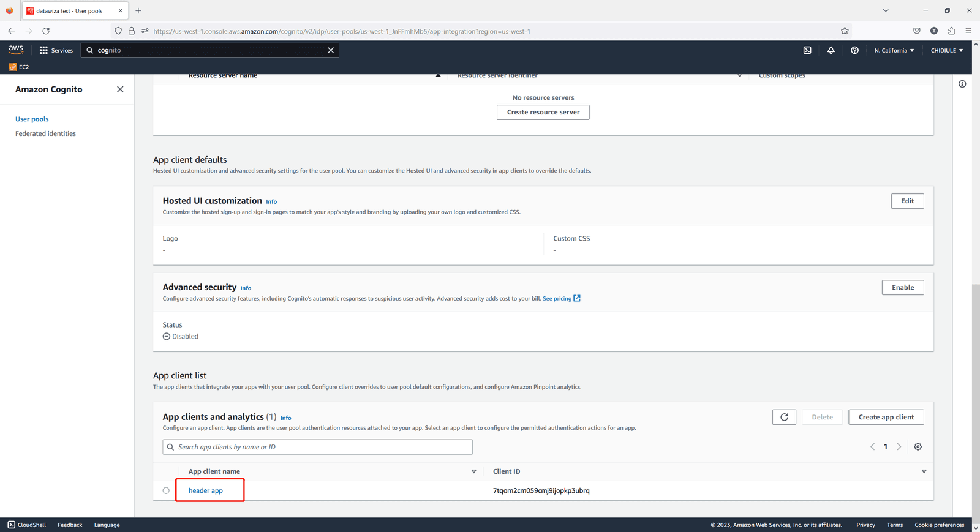Open Save to Pocket icon
980x532 pixels.
click(917, 31)
